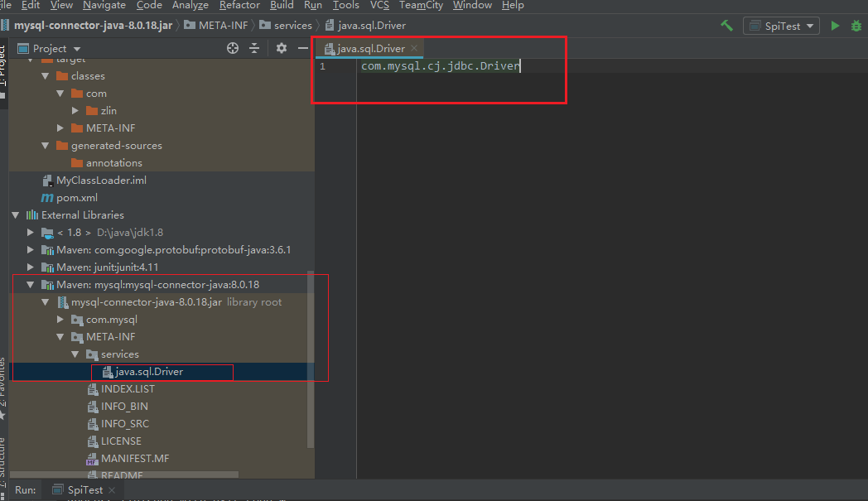Open the Build menu
The width and height of the screenshot is (868, 501).
282,5
